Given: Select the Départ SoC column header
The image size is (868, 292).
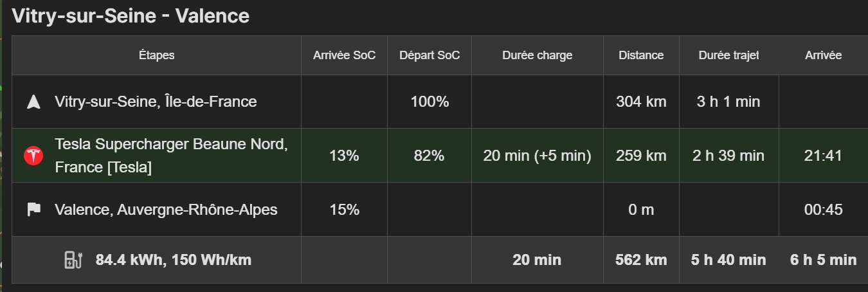Looking at the screenshot, I should click(429, 55).
